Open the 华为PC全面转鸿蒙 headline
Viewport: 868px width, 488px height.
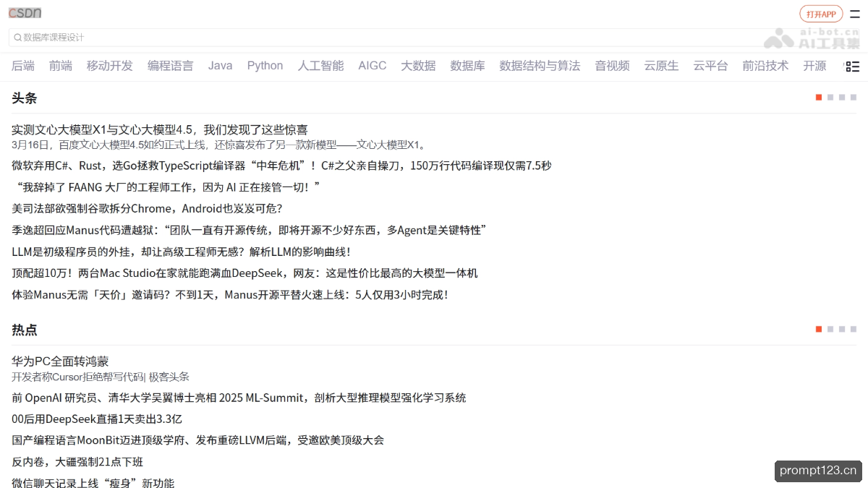pyautogui.click(x=60, y=361)
